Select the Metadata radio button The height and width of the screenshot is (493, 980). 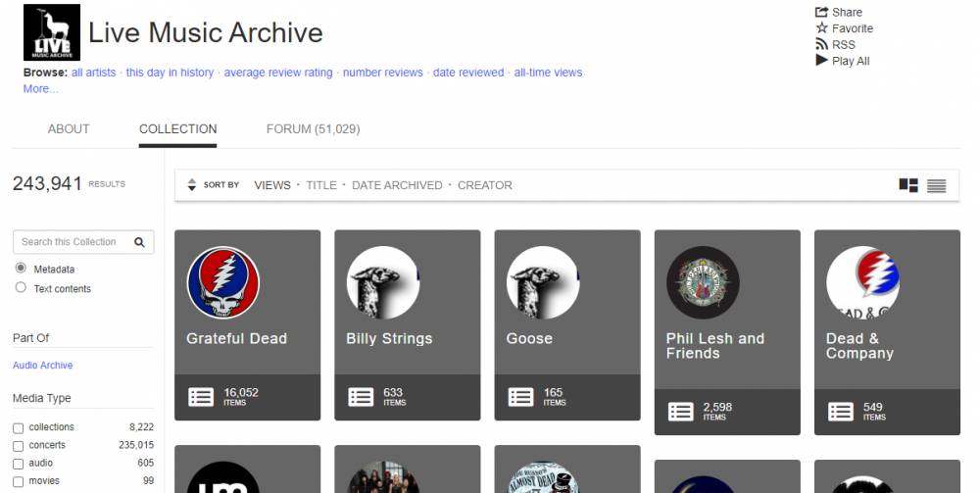21,268
